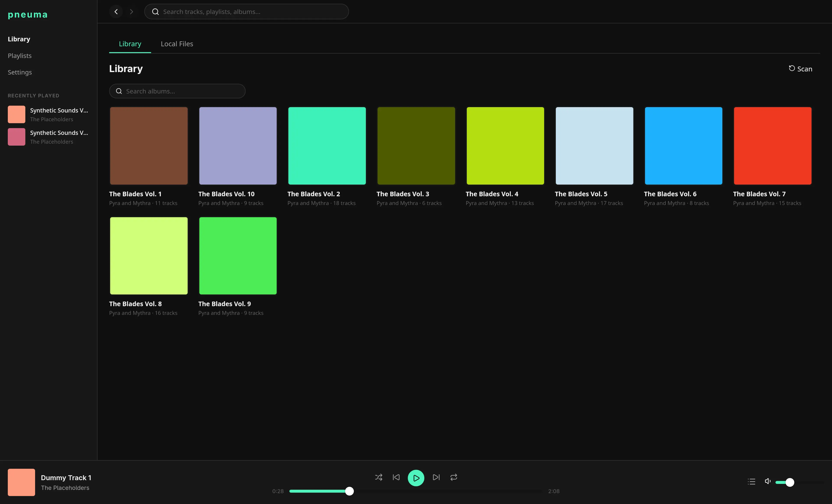This screenshot has width=832, height=504.
Task: Click "Pyra and Mythra · 8 tracks" text
Action: coord(676,203)
